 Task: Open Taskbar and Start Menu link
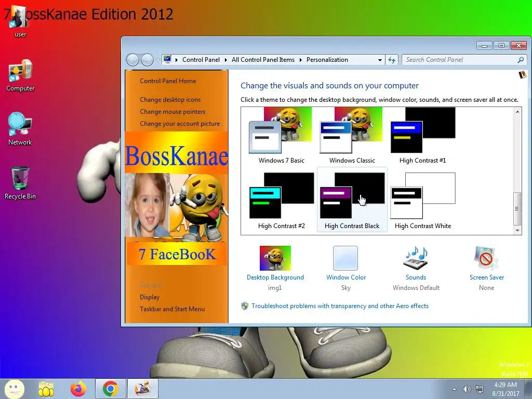pos(172,309)
